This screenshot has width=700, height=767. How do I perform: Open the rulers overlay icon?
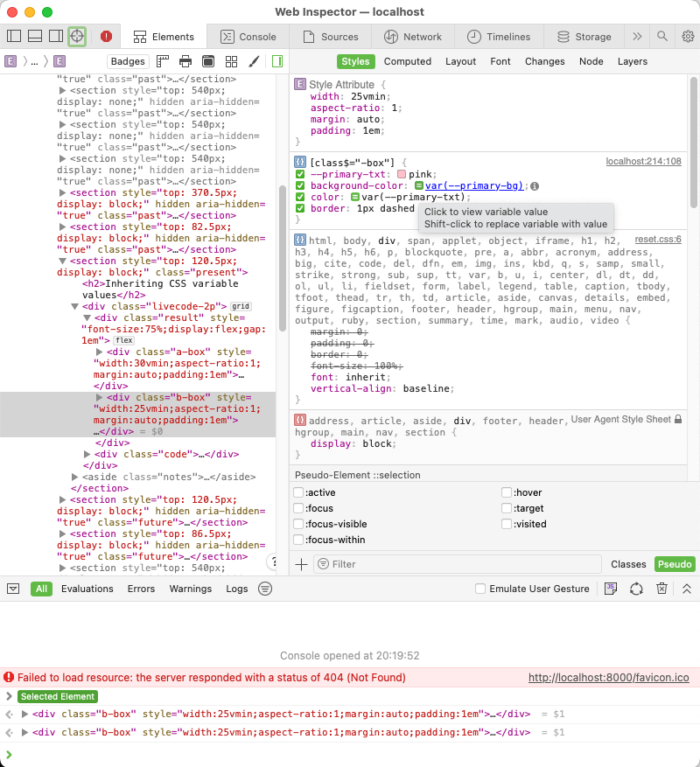click(x=161, y=61)
